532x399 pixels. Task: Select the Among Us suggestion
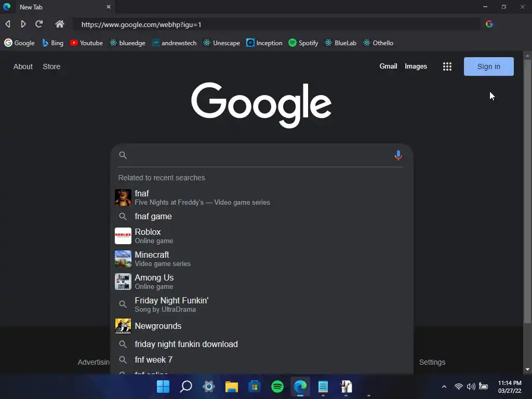coord(262,282)
